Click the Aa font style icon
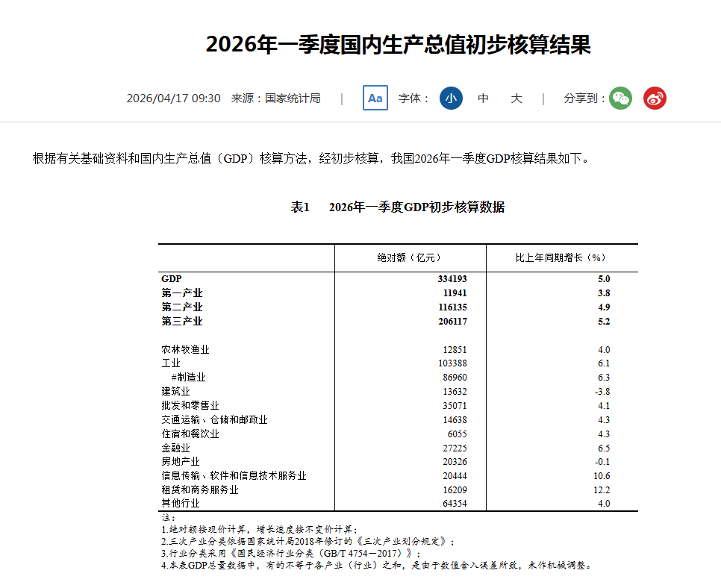This screenshot has height=588, width=721. click(375, 98)
